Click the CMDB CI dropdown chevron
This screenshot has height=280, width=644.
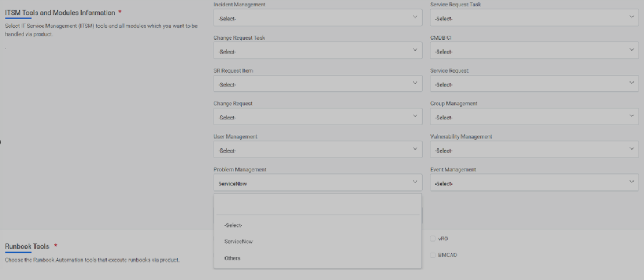tap(631, 51)
